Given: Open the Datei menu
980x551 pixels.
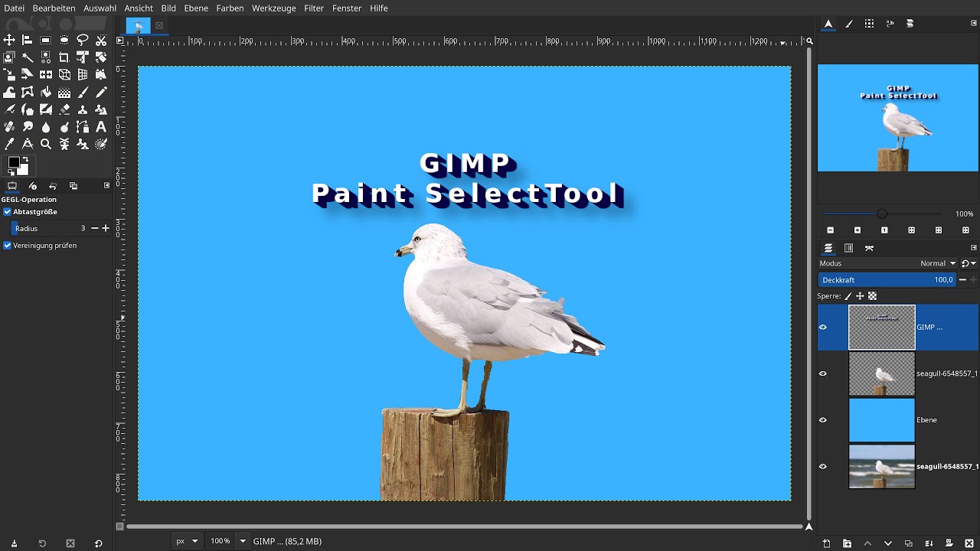Looking at the screenshot, I should pyautogui.click(x=14, y=8).
